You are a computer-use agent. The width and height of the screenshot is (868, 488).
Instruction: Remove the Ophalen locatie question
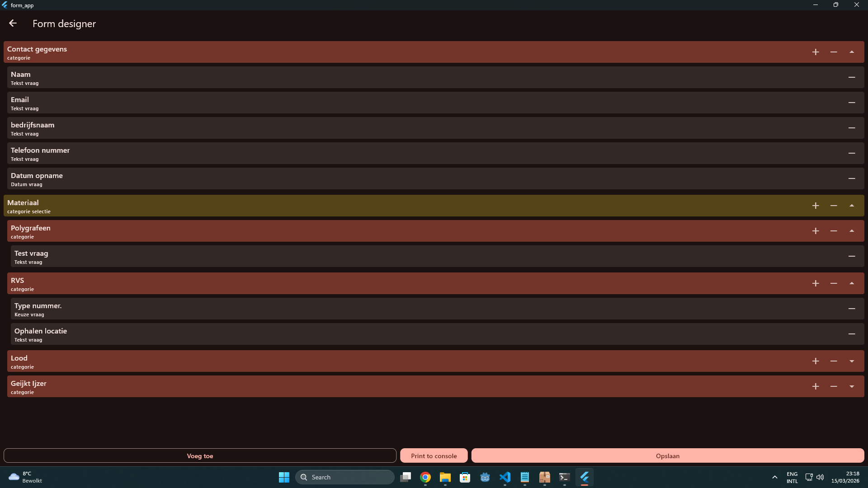click(852, 334)
